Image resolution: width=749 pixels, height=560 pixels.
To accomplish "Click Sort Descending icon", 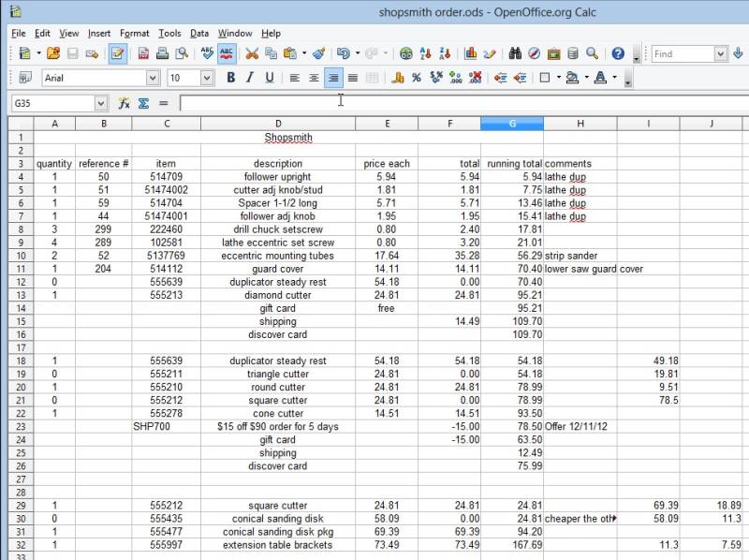I will [x=445, y=53].
